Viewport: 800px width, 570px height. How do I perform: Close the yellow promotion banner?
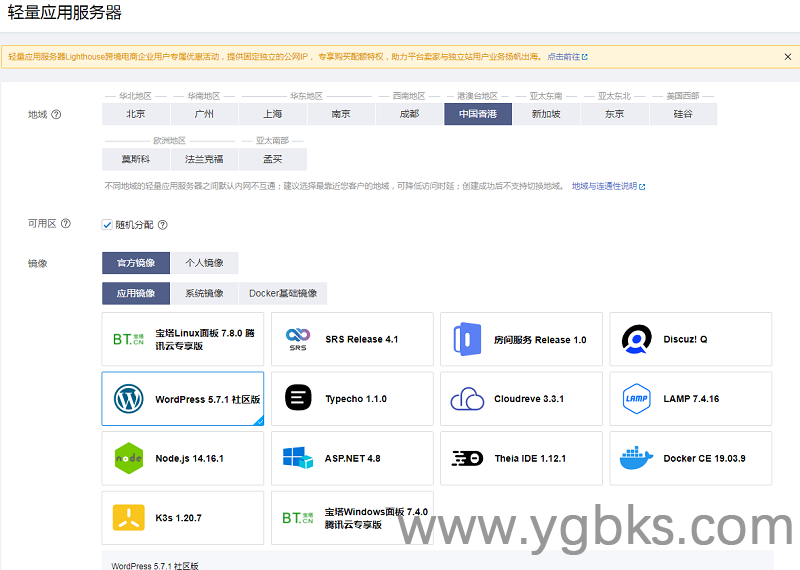coord(788,57)
